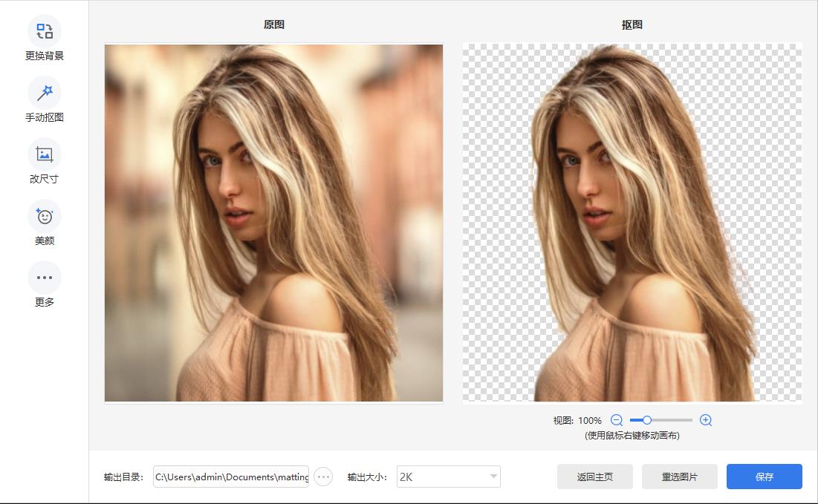The height and width of the screenshot is (504, 818).
Task: Click the 原图 heading text
Action: (274, 24)
